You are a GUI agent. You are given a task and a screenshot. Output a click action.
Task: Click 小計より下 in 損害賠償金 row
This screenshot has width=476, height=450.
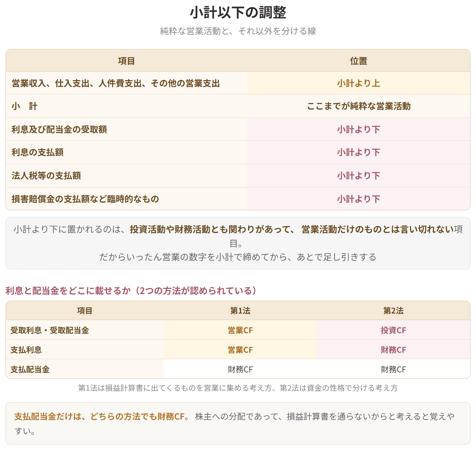tap(359, 199)
